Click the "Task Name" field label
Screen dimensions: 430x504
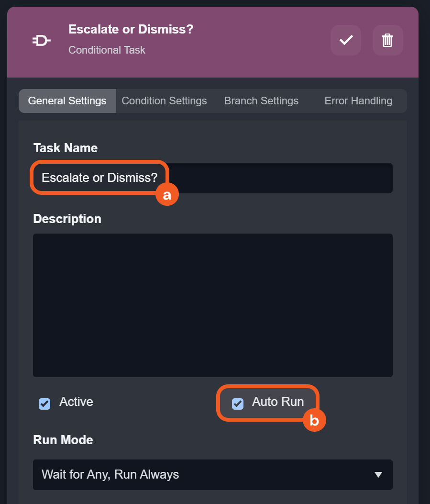coord(66,148)
